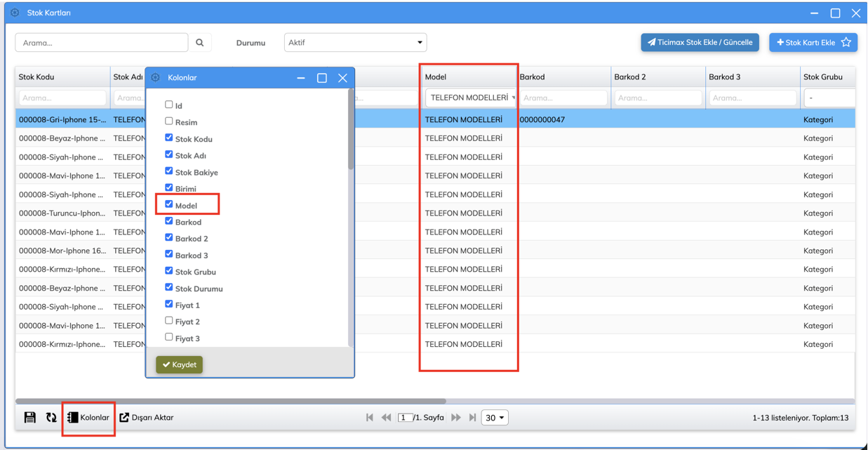This screenshot has width=868, height=450.
Task: Enable the Id column checkbox
Action: 168,105
